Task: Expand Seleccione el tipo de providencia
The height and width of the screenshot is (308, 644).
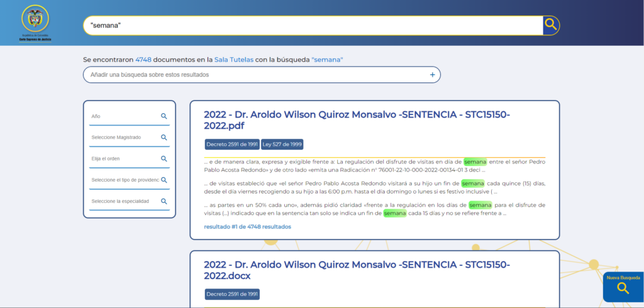Action: [124, 180]
